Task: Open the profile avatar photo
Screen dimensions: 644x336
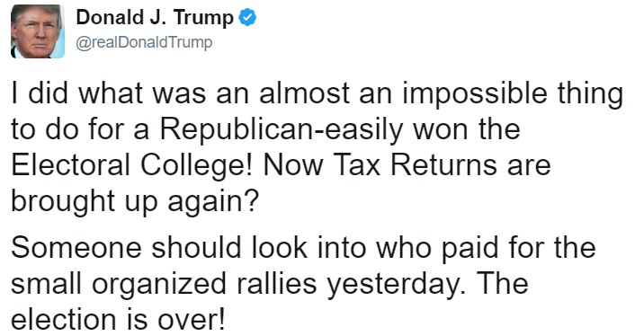Action: [38, 31]
